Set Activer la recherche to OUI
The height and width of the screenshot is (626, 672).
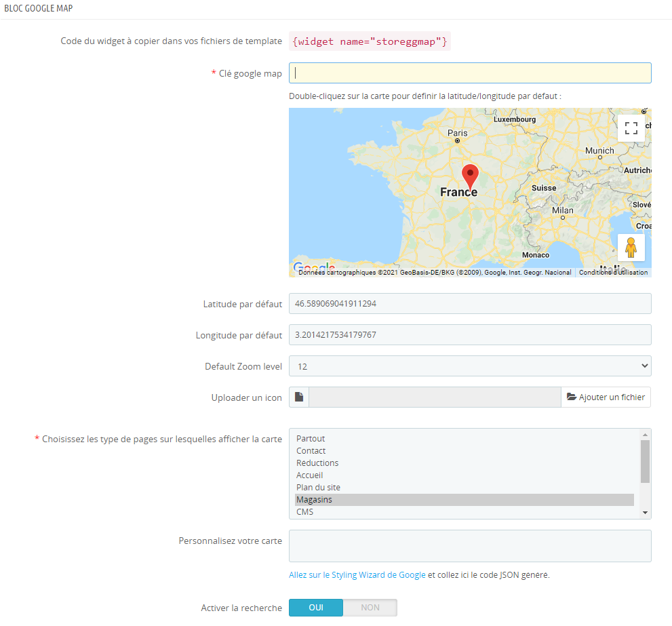click(316, 608)
